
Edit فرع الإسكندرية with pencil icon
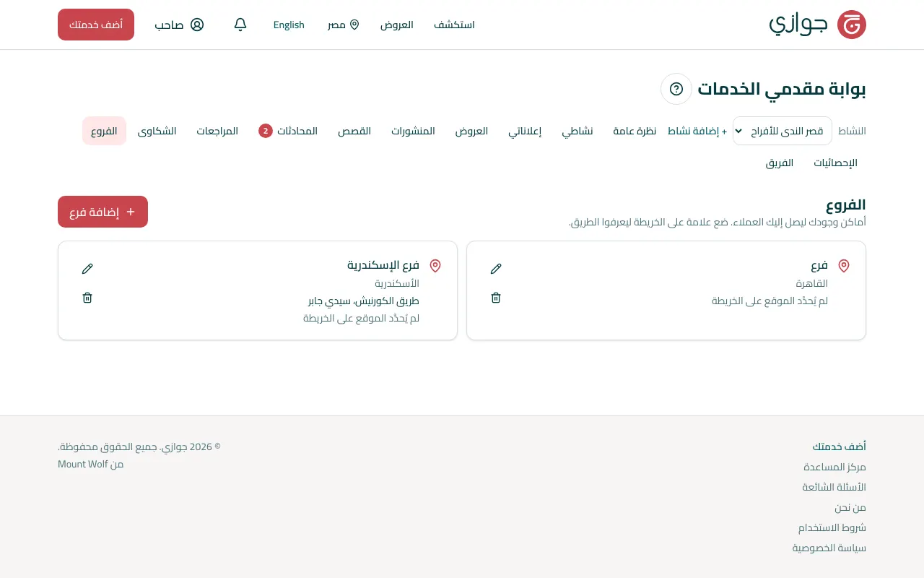tap(87, 269)
